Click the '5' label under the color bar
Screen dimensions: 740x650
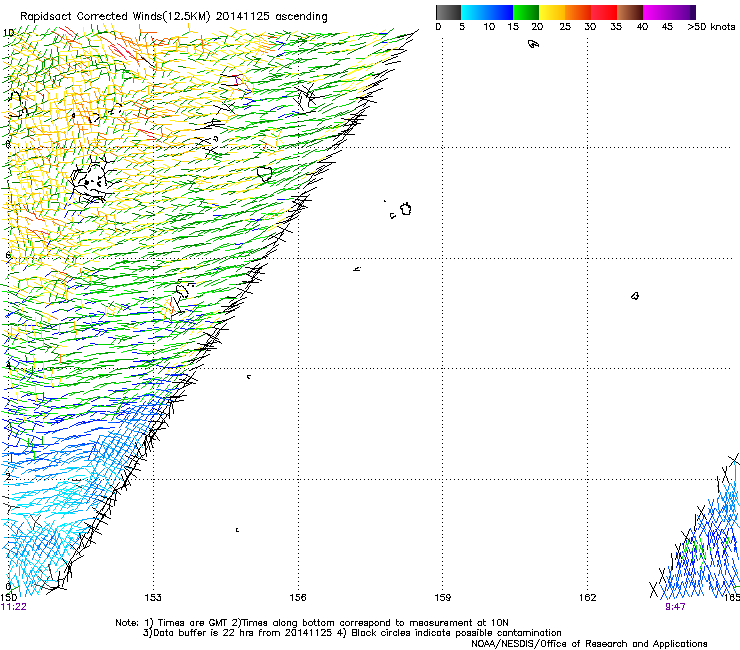pyautogui.click(x=462, y=27)
